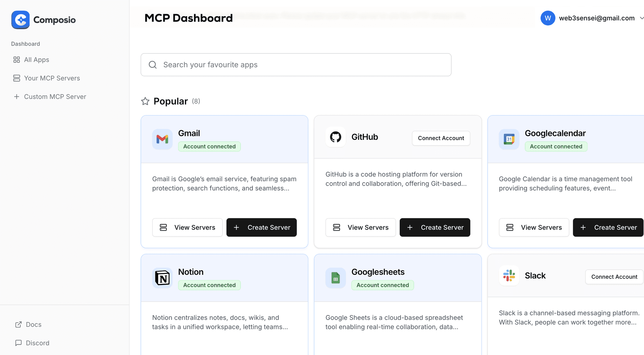This screenshot has height=355, width=644.
Task: Open the Docs link
Action: tap(33, 324)
